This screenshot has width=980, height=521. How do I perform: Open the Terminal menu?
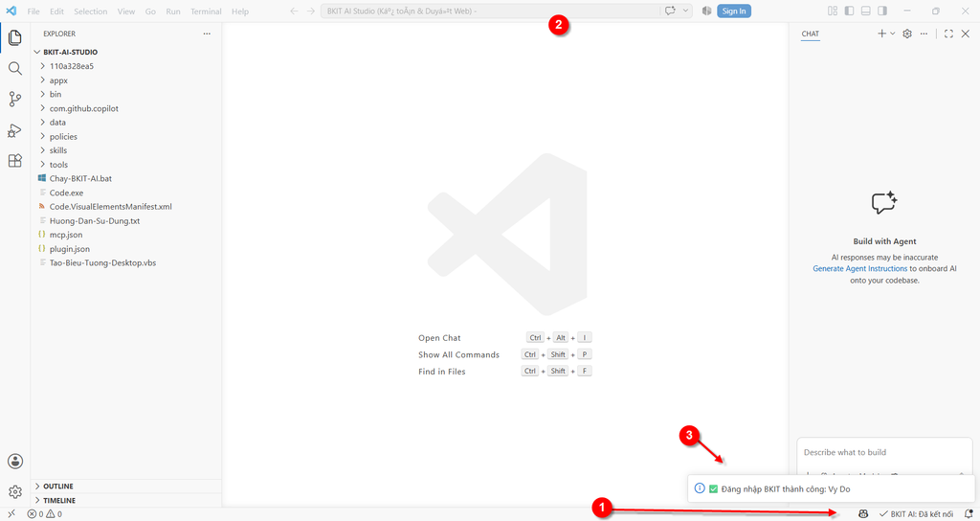[x=207, y=11]
